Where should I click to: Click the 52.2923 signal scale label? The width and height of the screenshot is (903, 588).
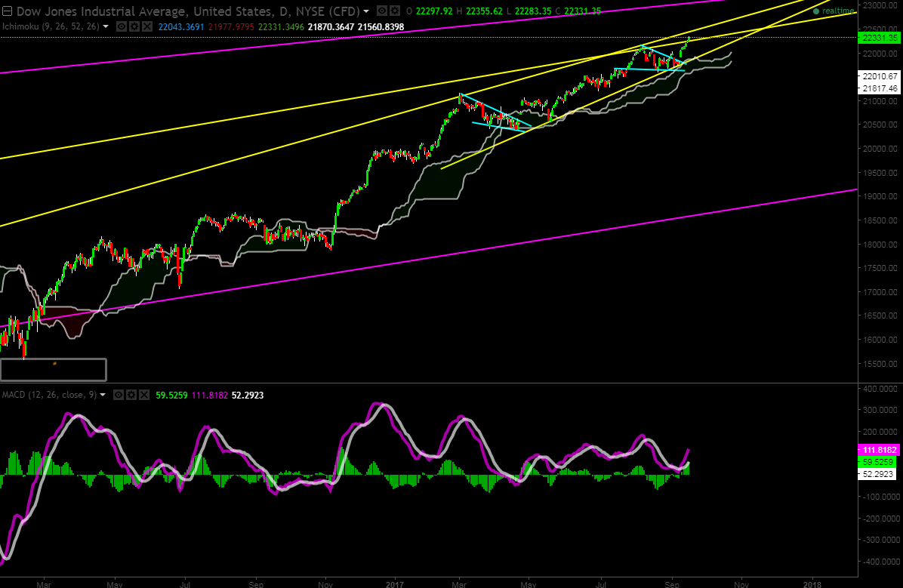pyautogui.click(x=877, y=474)
